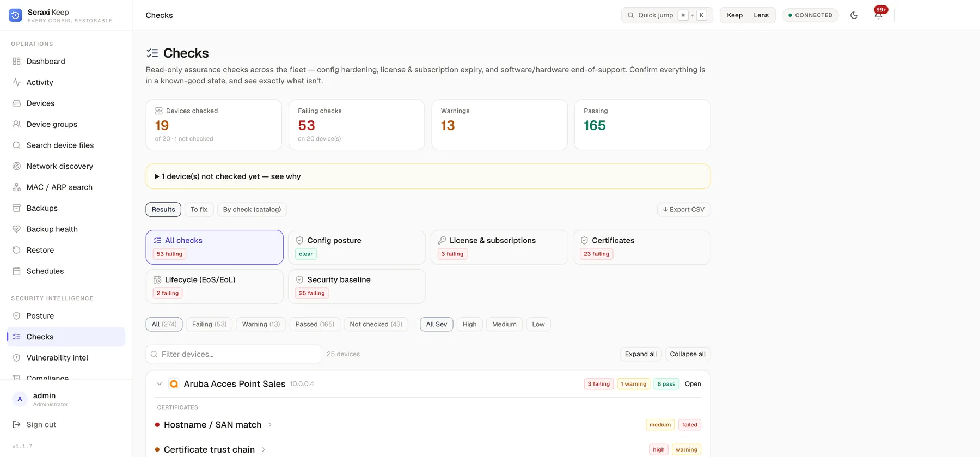
Task: Open notifications via the bell icon
Action: click(x=878, y=15)
